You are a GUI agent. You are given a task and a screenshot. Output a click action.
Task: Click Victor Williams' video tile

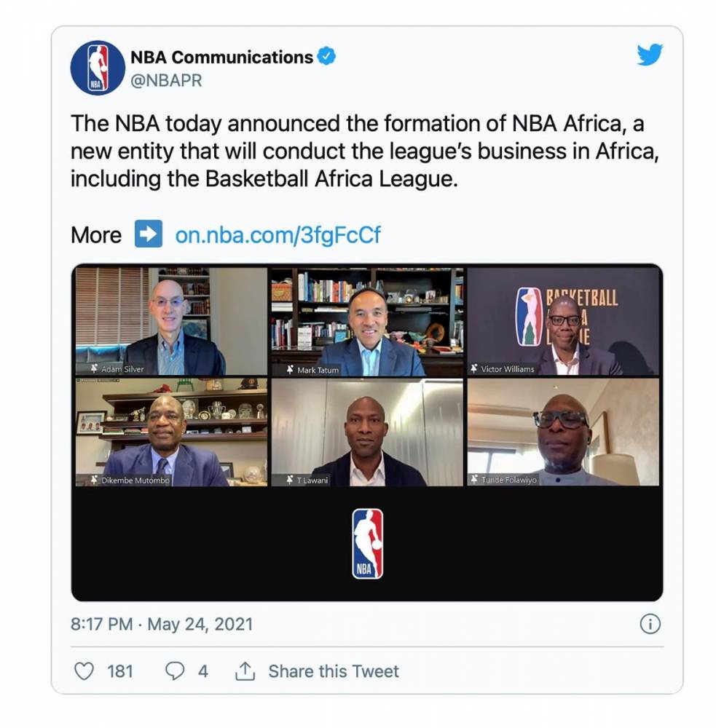pos(563,321)
